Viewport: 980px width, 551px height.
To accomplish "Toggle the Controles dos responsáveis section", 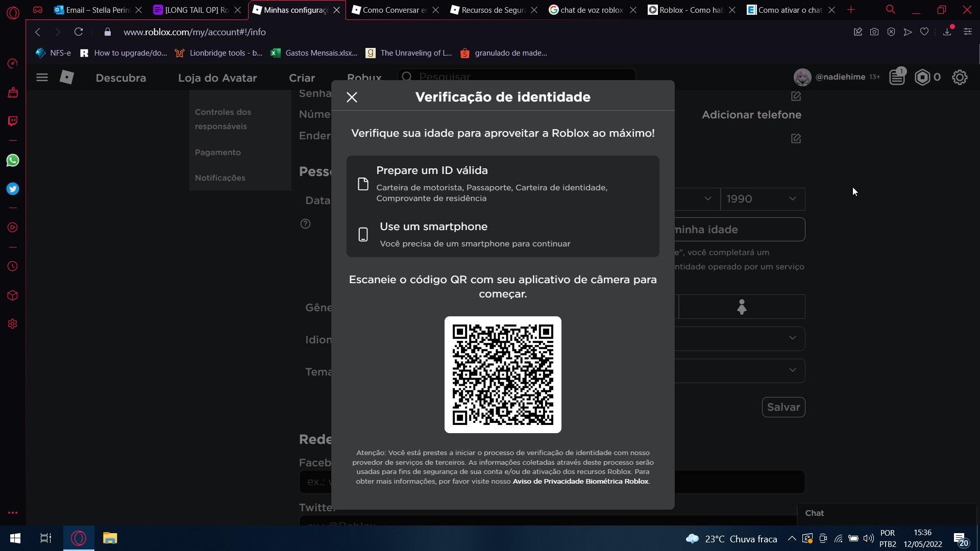I will (x=223, y=119).
